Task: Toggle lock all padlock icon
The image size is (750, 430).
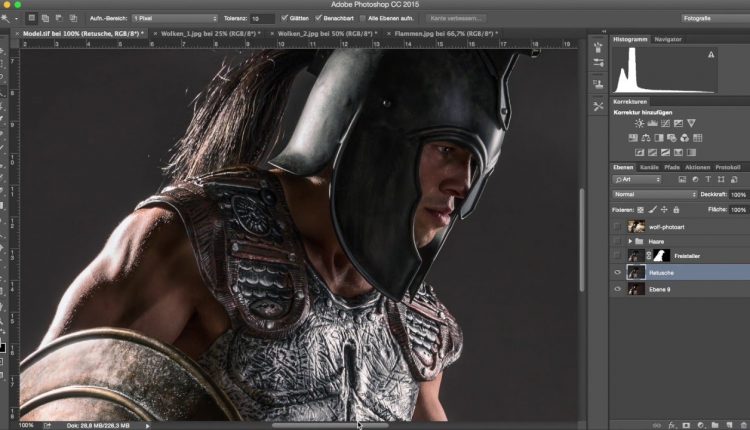Action: 676,209
